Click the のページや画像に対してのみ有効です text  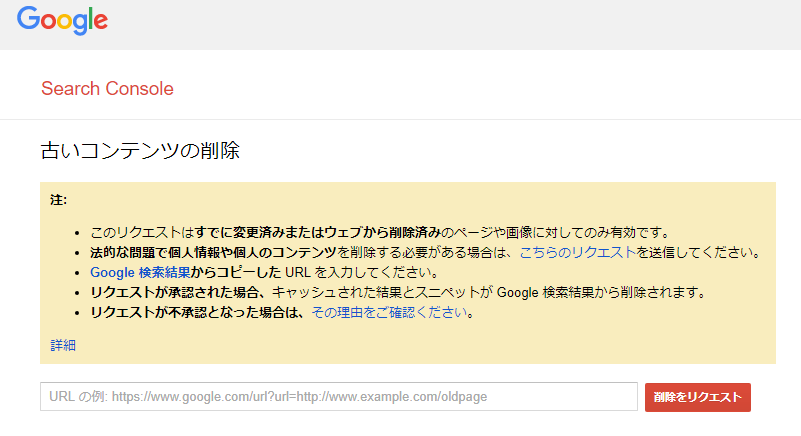555,233
